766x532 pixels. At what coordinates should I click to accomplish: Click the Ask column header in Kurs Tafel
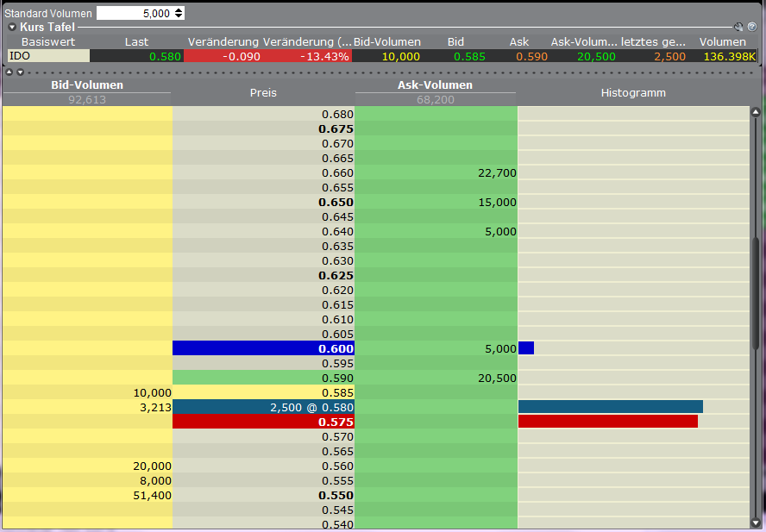pos(518,42)
